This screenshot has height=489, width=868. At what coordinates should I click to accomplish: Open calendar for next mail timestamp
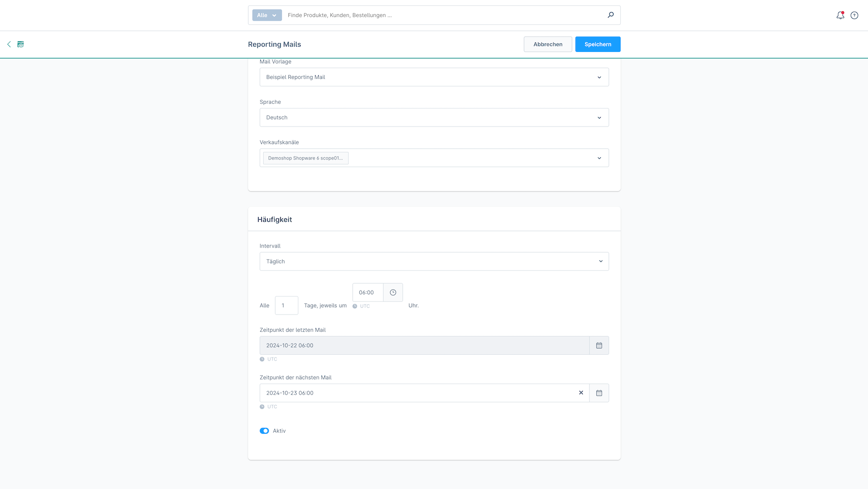[x=599, y=393]
